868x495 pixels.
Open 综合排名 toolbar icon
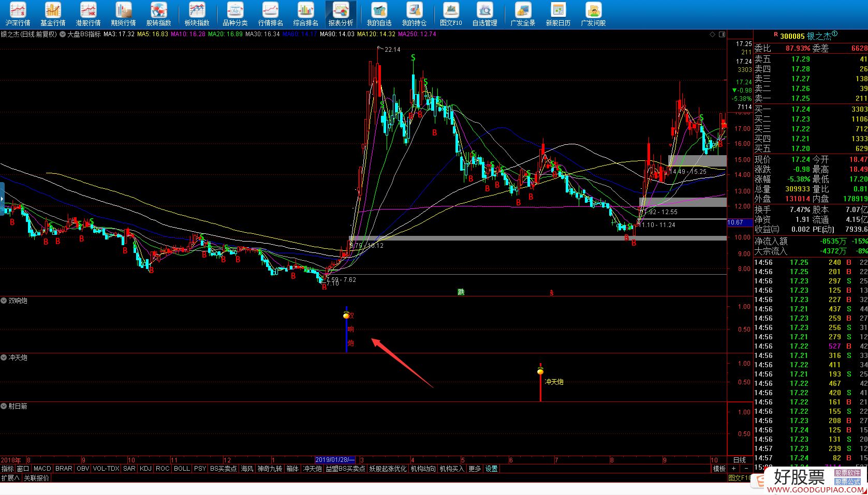point(305,14)
